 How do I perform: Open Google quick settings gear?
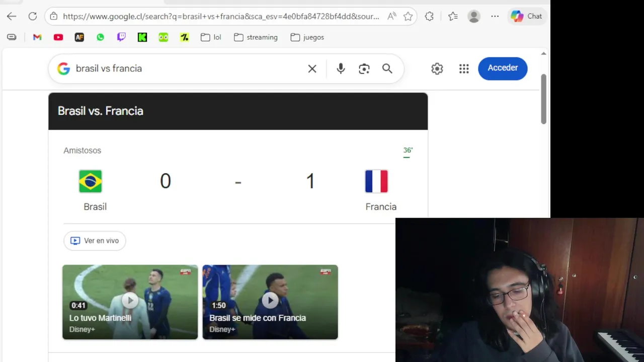click(x=437, y=68)
